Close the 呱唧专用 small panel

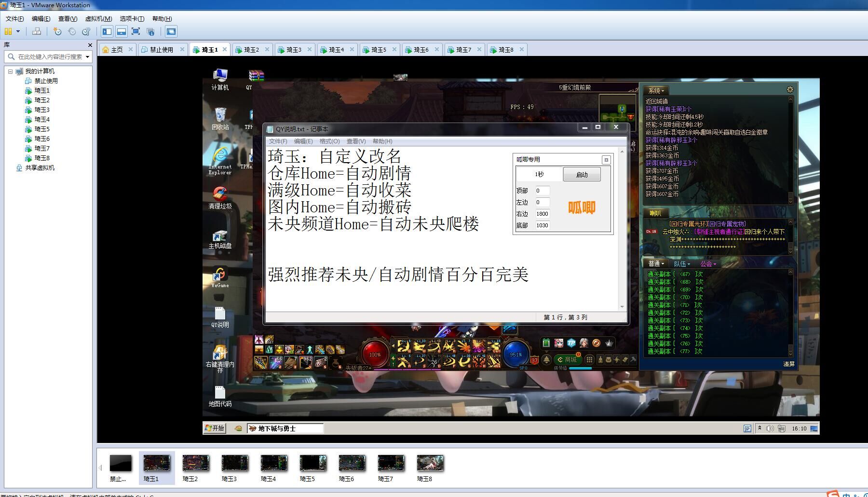click(x=606, y=160)
